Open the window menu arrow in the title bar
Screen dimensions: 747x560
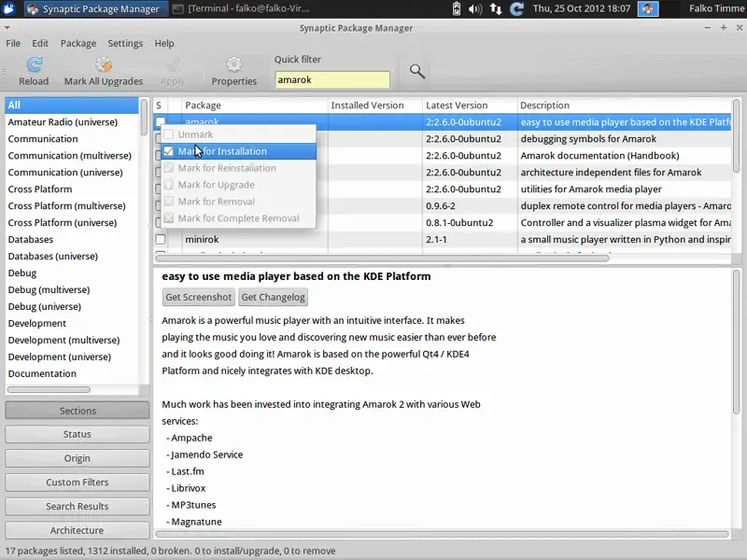click(7, 28)
